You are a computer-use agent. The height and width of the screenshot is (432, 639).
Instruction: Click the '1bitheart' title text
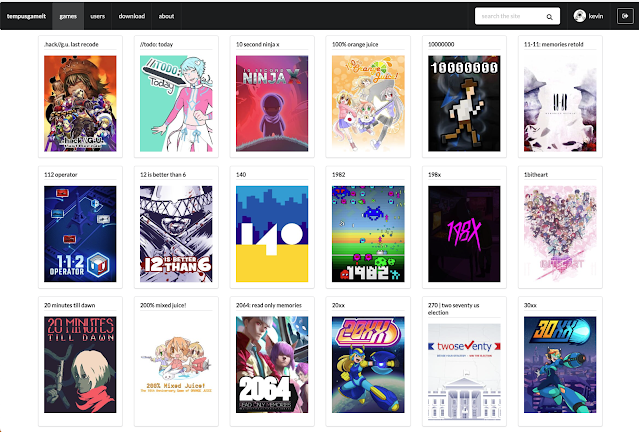point(536,175)
